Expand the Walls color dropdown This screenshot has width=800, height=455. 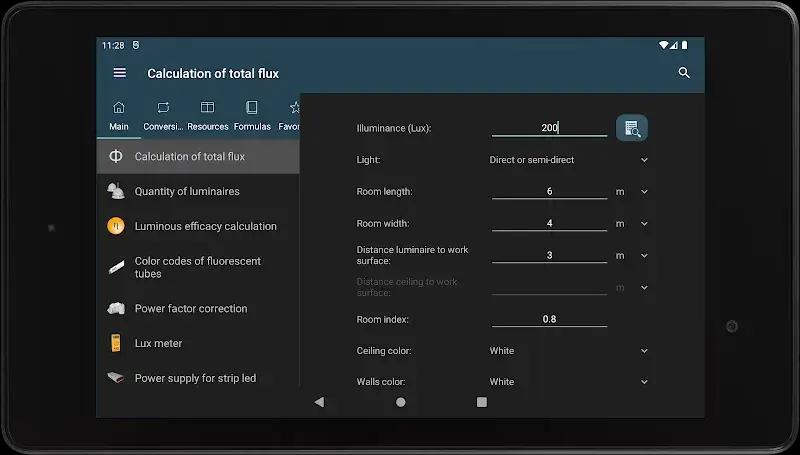click(566, 382)
